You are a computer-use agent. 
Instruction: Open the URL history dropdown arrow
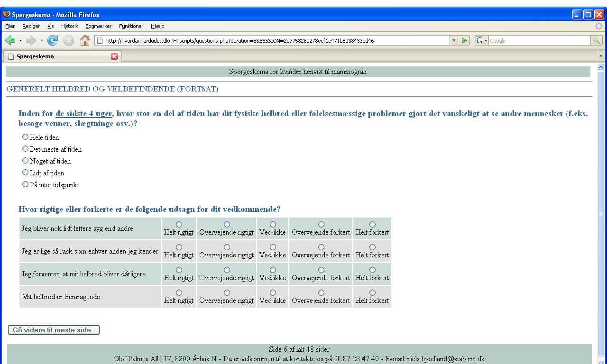[x=454, y=41]
